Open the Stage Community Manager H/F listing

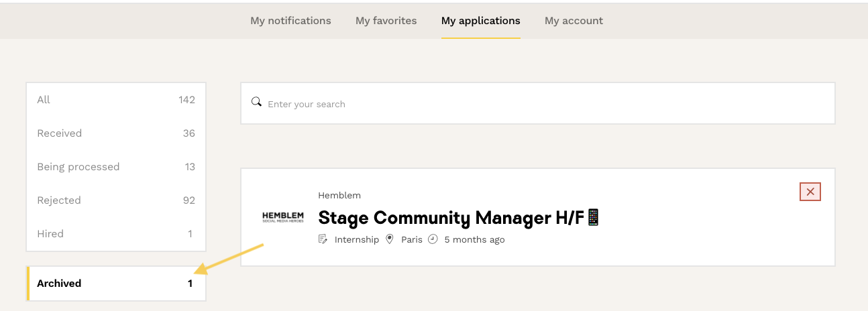(x=451, y=218)
